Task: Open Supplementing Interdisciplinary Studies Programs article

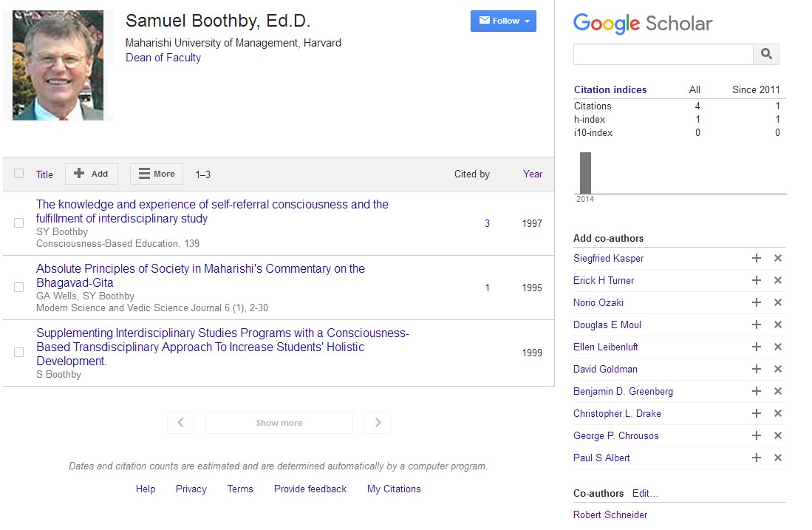Action: coord(222,347)
